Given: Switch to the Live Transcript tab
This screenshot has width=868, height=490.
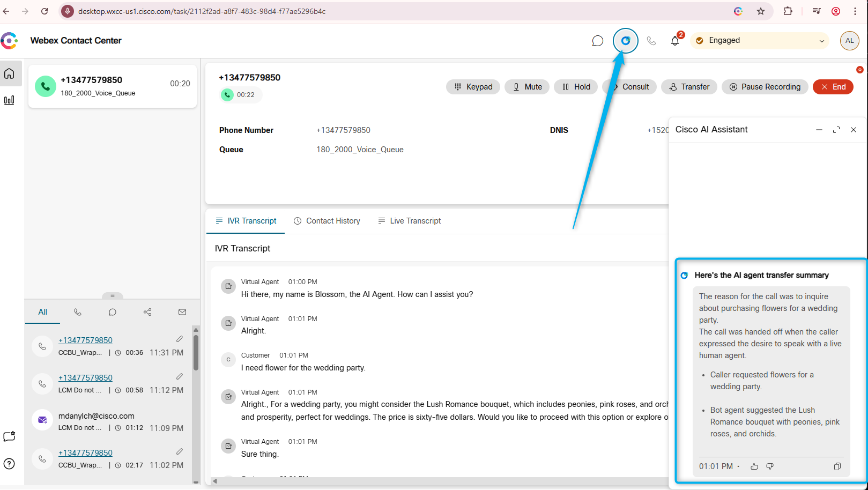Looking at the screenshot, I should pos(410,221).
